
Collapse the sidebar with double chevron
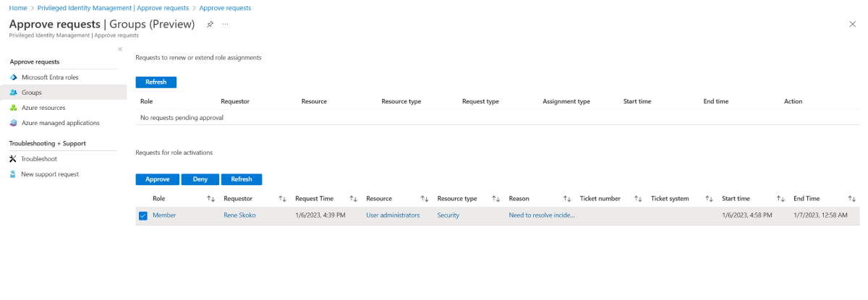click(120, 49)
